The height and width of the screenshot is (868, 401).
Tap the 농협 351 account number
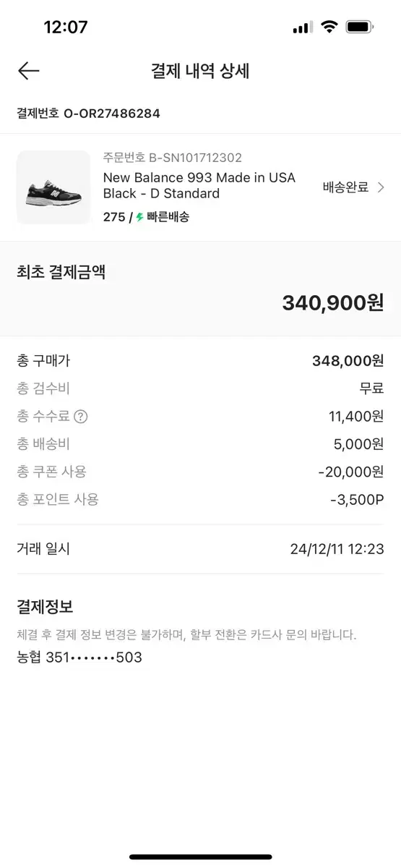[x=79, y=658]
